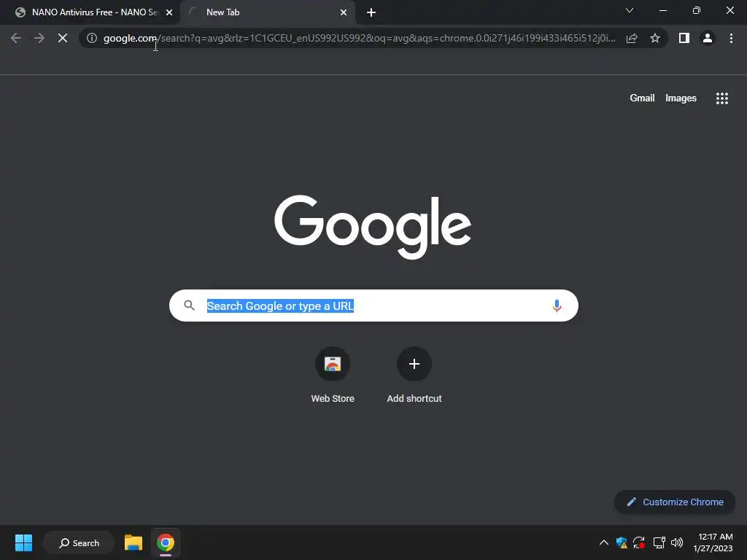Open the side panel
This screenshot has width=747, height=560.
click(684, 38)
